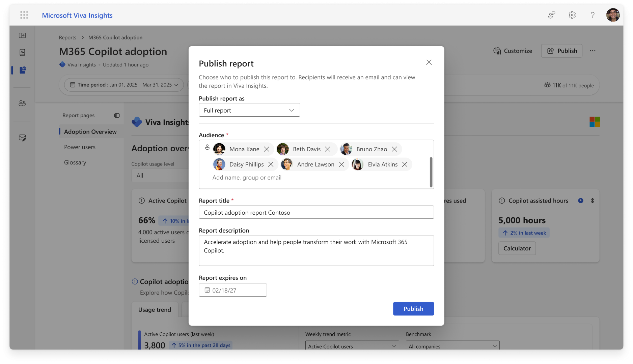Select the Reports sidebar icon
The height and width of the screenshot is (364, 633).
(23, 70)
